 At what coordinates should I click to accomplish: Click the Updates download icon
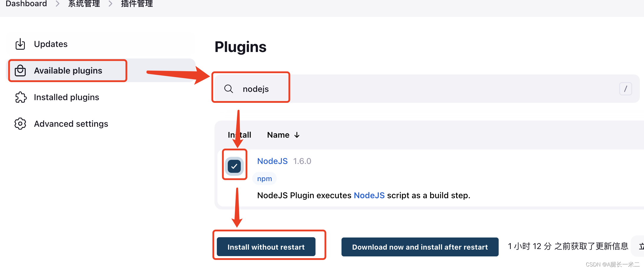click(x=20, y=44)
